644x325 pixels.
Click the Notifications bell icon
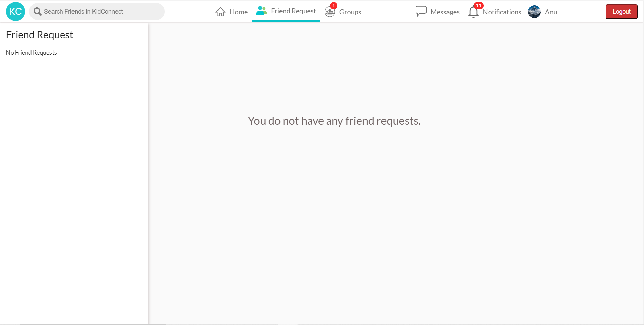pos(473,13)
